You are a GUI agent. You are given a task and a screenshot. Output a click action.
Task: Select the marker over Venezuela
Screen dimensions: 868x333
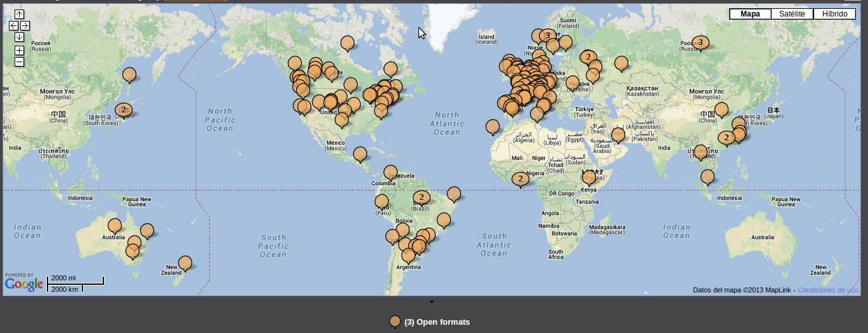pyautogui.click(x=391, y=172)
